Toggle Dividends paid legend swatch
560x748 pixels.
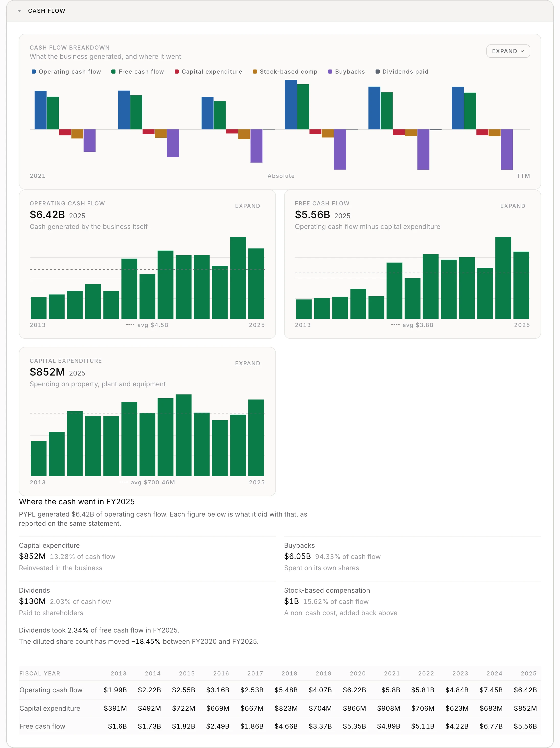pyautogui.click(x=377, y=72)
